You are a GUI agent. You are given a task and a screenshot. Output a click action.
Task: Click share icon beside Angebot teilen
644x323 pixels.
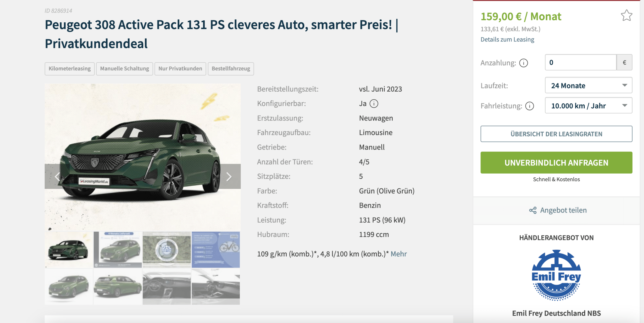click(533, 210)
